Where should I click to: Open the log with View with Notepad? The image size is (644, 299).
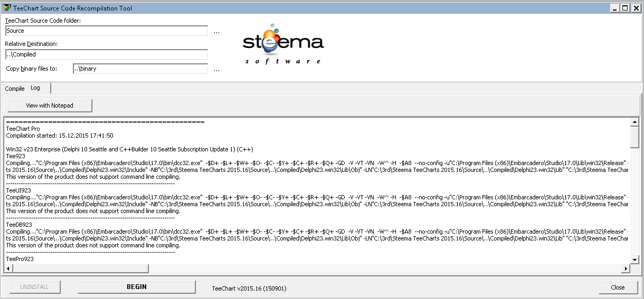[50, 105]
